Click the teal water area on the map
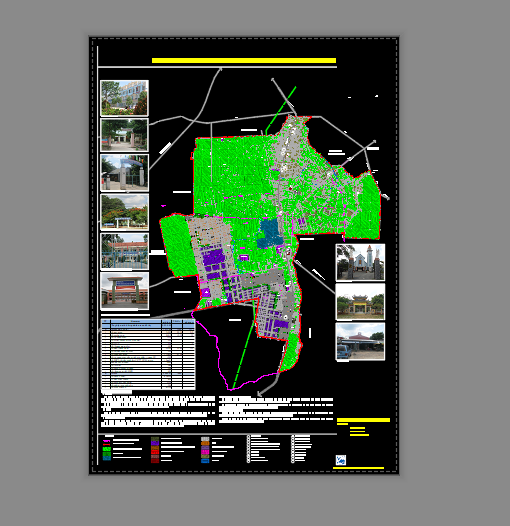510x526 pixels. coord(270,233)
